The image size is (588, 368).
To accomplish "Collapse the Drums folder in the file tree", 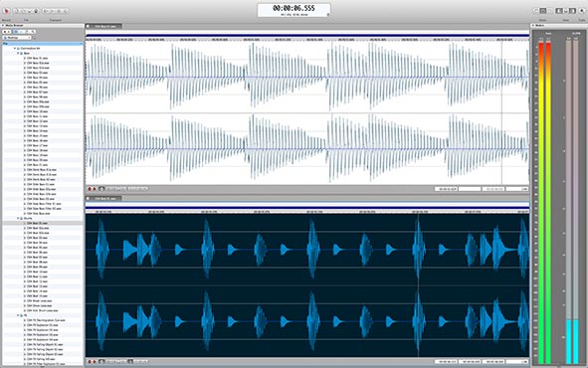I will (x=18, y=218).
